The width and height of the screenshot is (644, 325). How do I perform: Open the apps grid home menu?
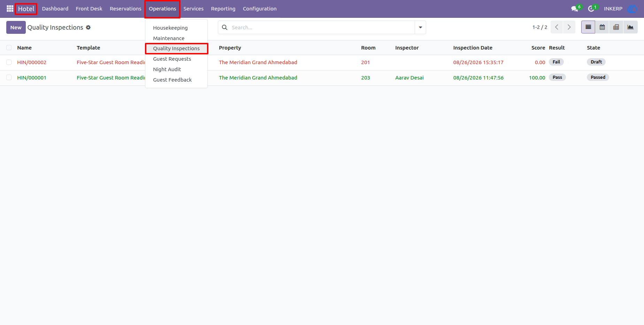10,9
